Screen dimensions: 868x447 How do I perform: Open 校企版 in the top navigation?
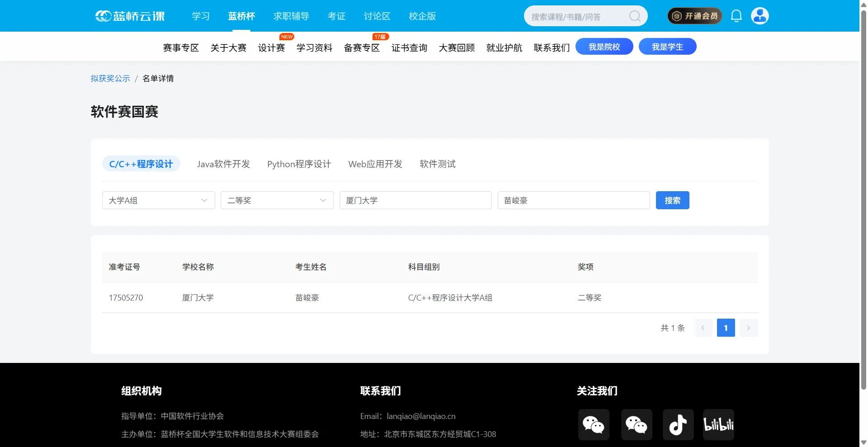[x=422, y=16]
